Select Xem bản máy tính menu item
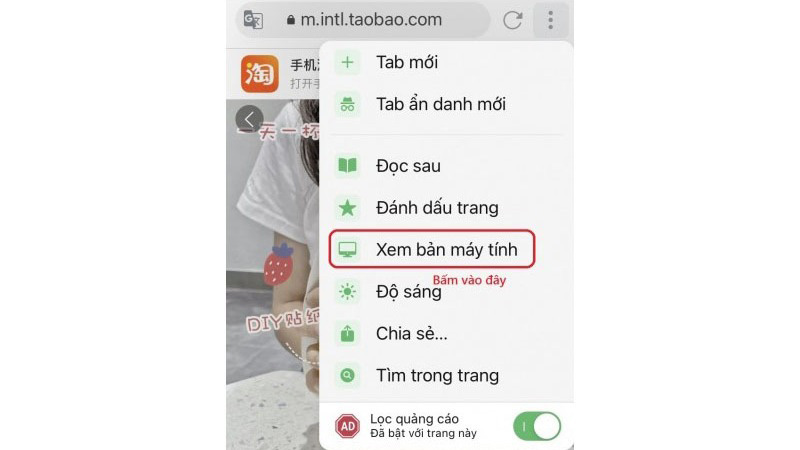This screenshot has width=800, height=450. point(432,249)
